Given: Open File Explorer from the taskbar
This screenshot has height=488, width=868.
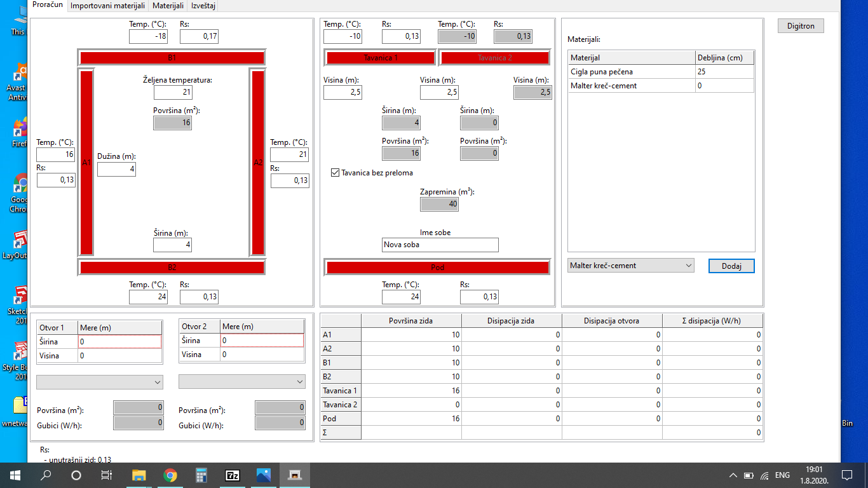Looking at the screenshot, I should click(139, 475).
